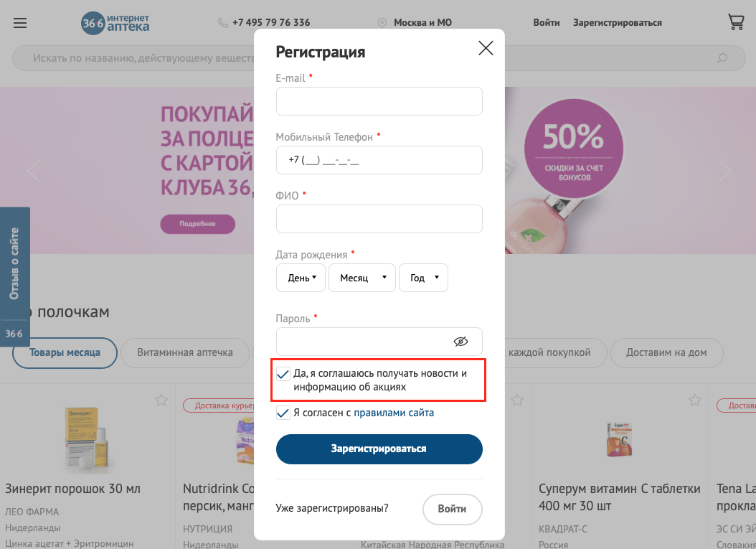Uncheck agreement with site rules
The width and height of the screenshot is (756, 549).
tap(283, 413)
